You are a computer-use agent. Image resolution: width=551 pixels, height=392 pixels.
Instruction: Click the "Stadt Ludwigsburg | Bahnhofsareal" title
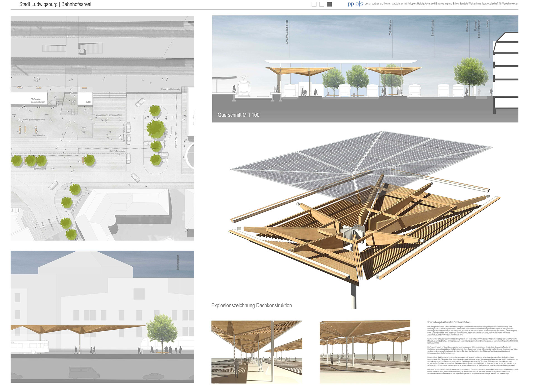tap(55, 4)
